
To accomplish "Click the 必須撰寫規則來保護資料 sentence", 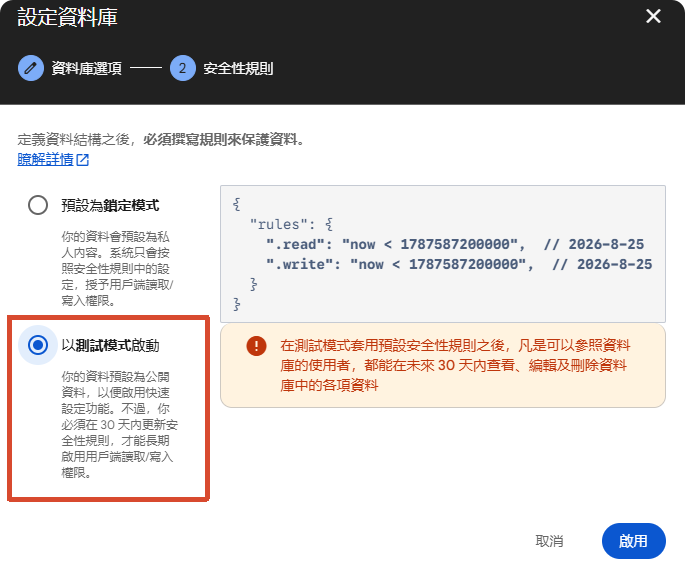I will (x=223, y=140).
